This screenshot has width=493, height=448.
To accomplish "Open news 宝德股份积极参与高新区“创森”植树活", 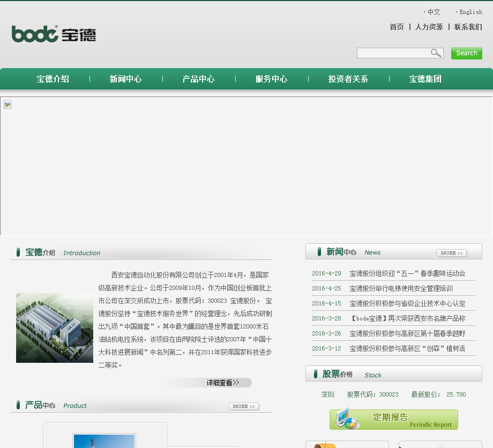I will click(x=407, y=348).
